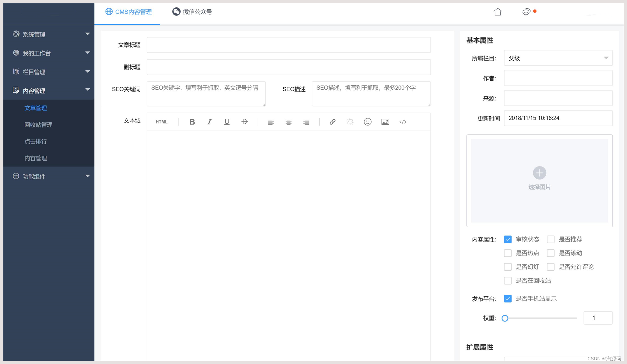Apply strikethrough formatting in the editor
627x364 pixels.
245,122
